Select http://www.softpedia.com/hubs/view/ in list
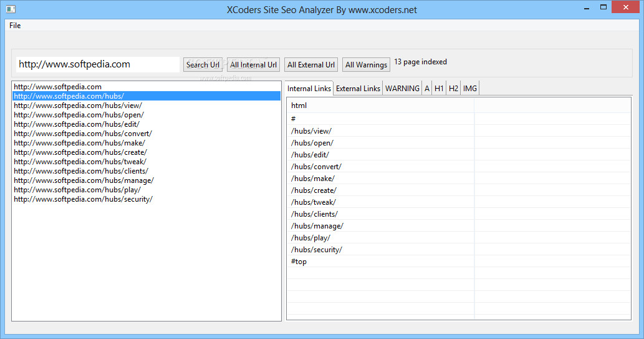 tap(147, 106)
